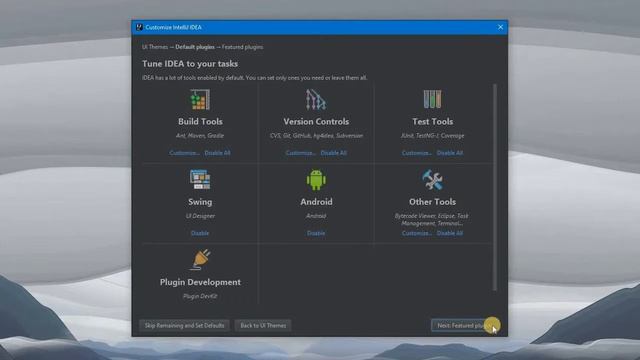Open Customize link under Build Tools
Viewport: 640px width, 360px height.
click(x=184, y=153)
